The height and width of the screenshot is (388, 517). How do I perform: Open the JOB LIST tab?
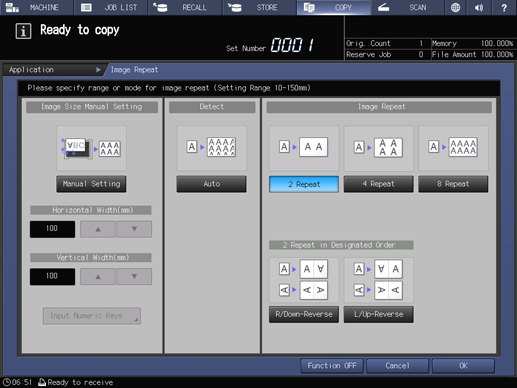(111, 7)
